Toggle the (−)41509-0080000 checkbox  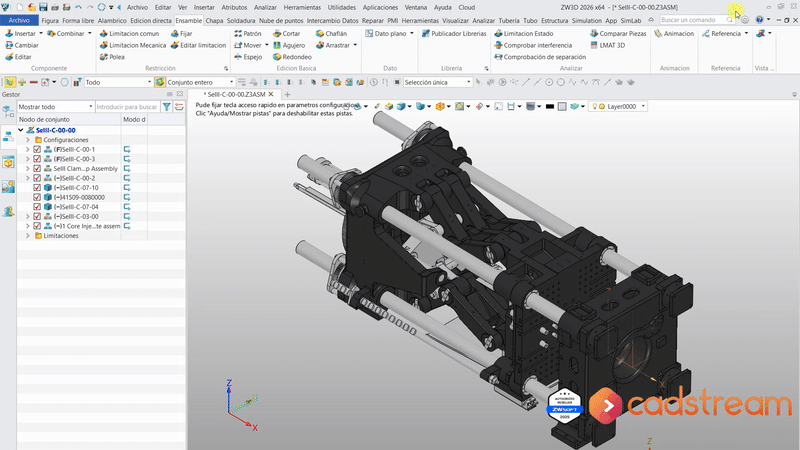coord(37,197)
